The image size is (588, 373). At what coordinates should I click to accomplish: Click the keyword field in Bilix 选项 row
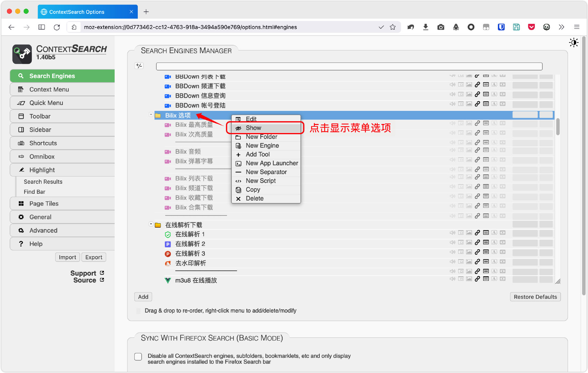coord(525,115)
